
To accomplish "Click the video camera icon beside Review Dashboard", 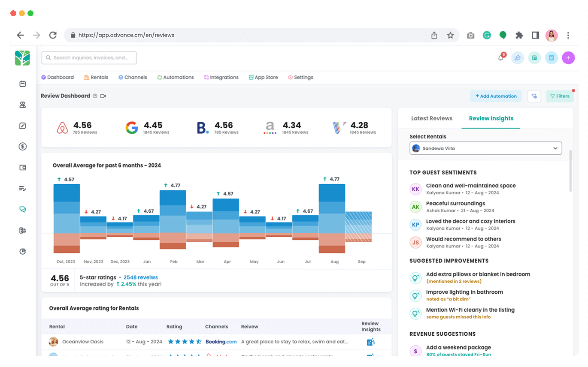I will tap(103, 96).
